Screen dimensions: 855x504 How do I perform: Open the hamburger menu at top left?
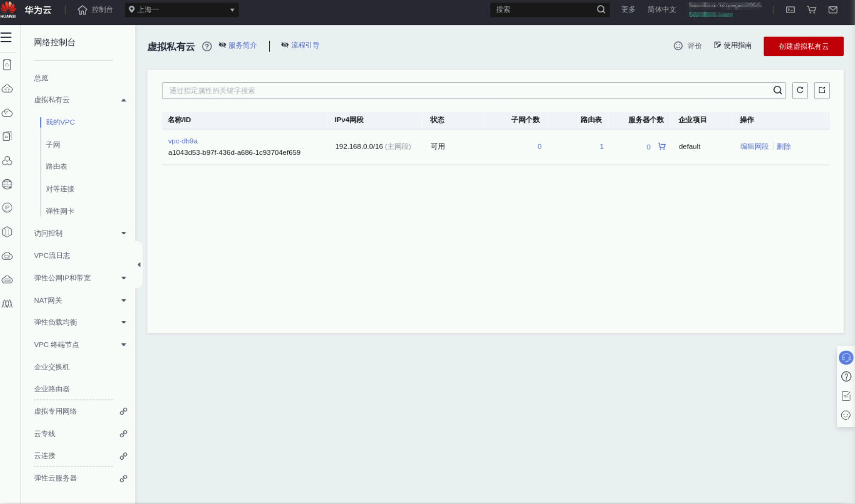(x=6, y=37)
